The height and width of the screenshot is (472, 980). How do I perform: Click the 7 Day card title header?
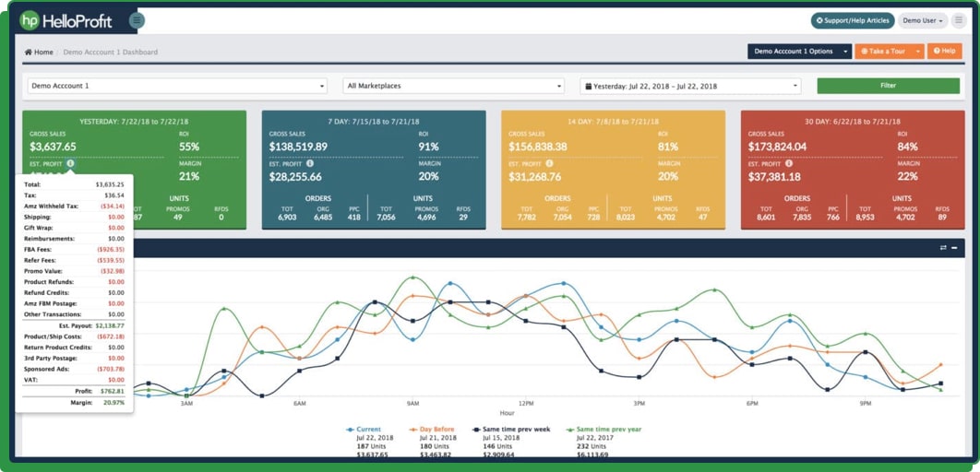click(x=373, y=122)
